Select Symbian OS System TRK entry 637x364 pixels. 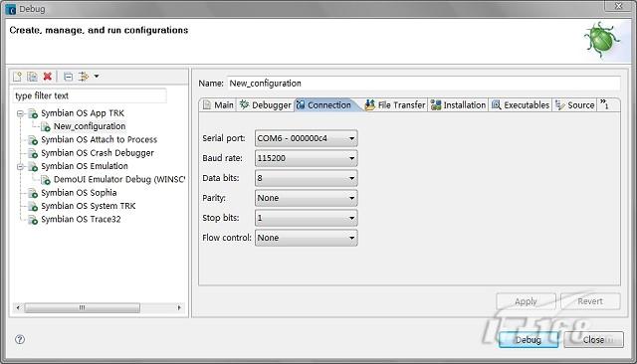click(x=89, y=206)
